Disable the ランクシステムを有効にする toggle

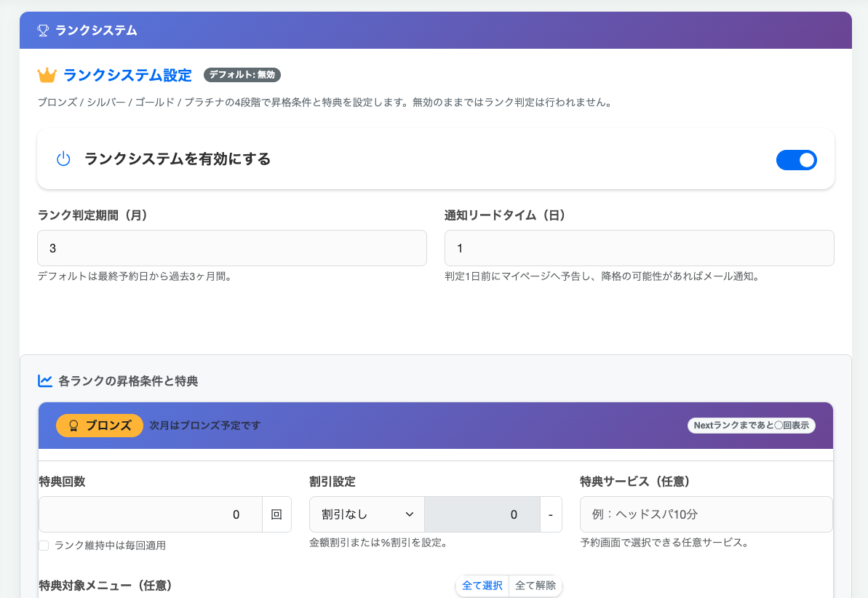(797, 160)
